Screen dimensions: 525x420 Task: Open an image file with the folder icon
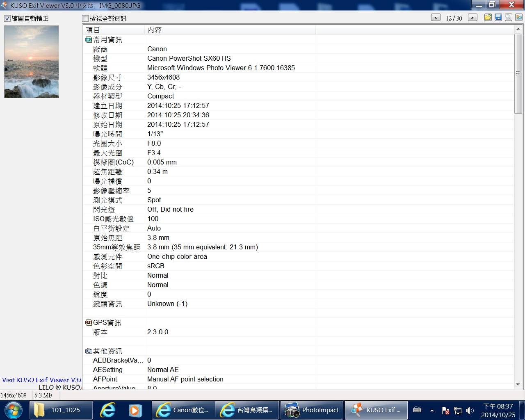click(488, 17)
